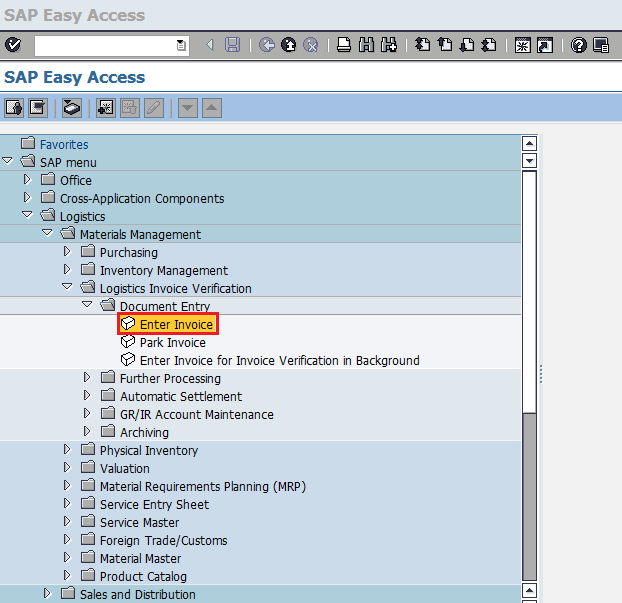Click the red Cancel icon
Screen dimensions: 622x603
click(311, 45)
